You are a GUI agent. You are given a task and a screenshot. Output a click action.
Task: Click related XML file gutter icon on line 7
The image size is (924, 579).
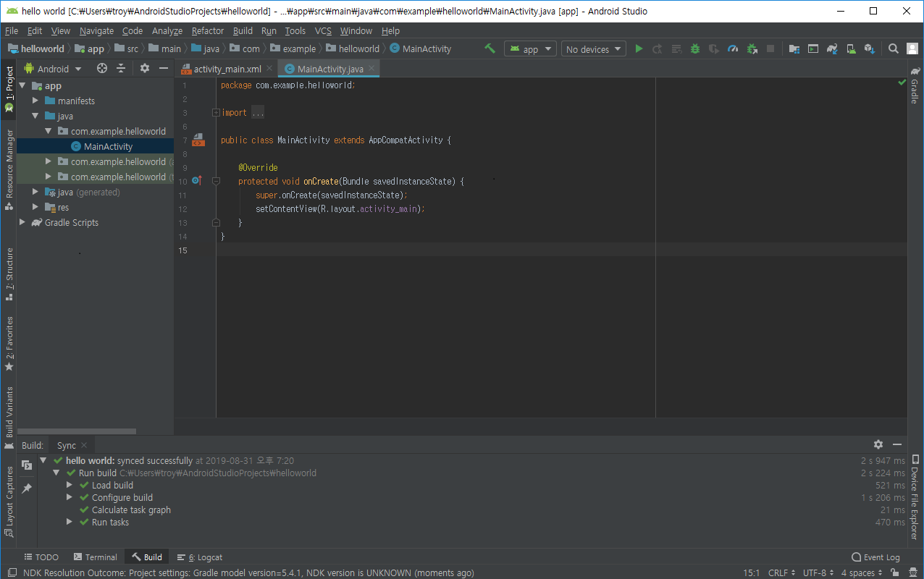[x=197, y=140]
